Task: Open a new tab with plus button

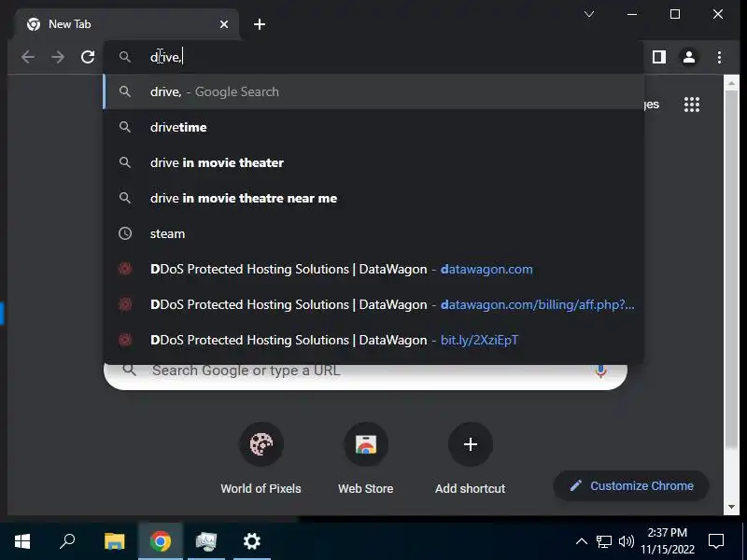Action: pyautogui.click(x=260, y=24)
